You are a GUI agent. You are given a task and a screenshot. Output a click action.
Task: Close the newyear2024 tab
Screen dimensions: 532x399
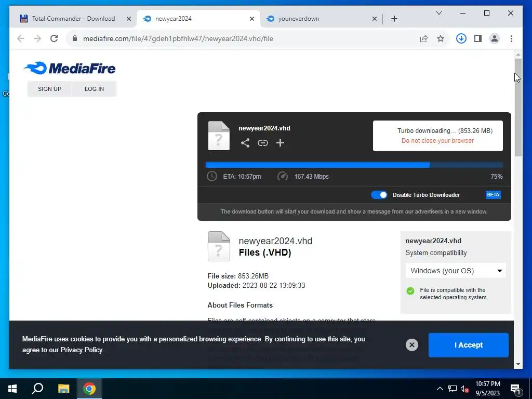coord(252,19)
